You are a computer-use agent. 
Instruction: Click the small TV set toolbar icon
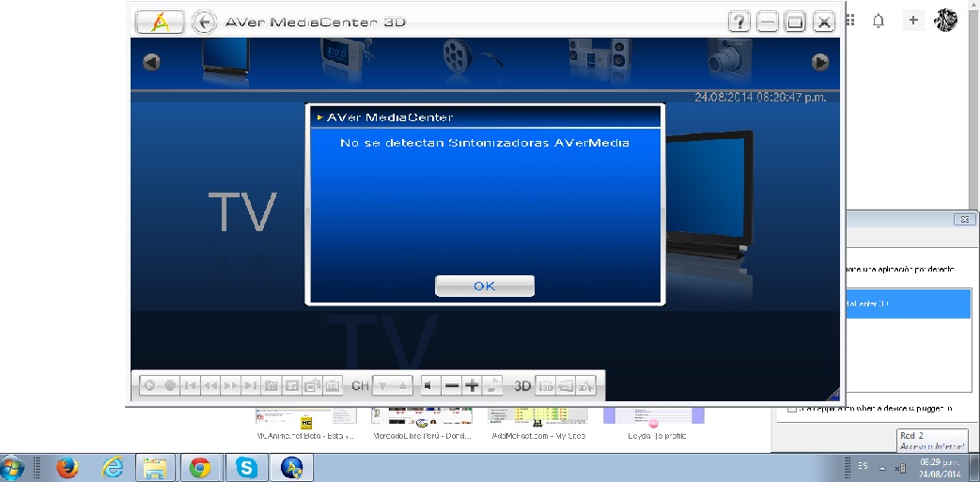(x=333, y=386)
